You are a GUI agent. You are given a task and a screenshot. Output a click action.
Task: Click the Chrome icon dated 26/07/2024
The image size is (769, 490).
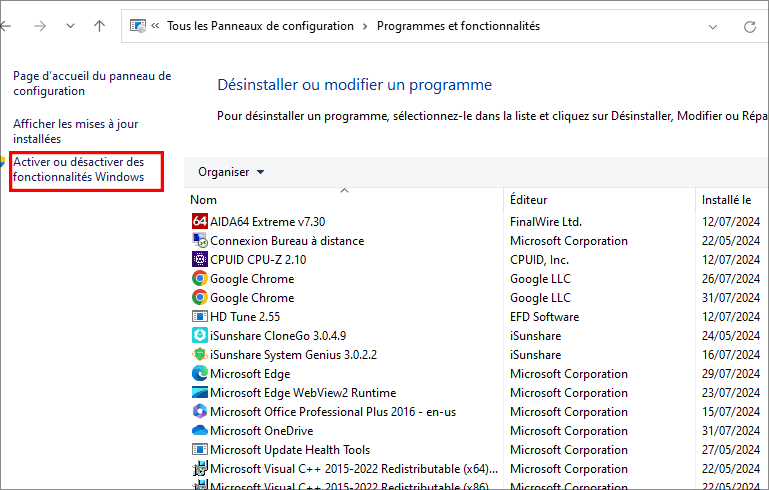pos(200,279)
